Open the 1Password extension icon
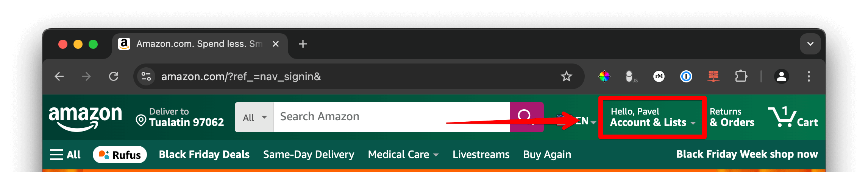868x172 pixels. (686, 76)
